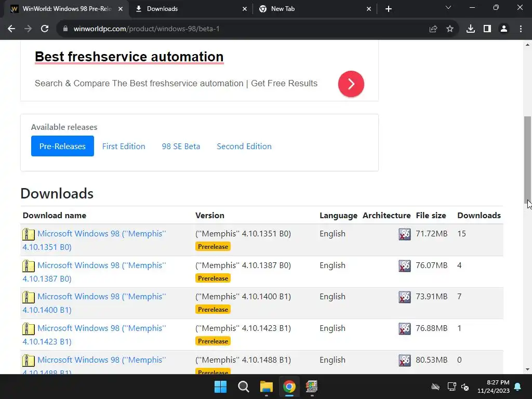Click the red ad arrow button

(x=351, y=84)
